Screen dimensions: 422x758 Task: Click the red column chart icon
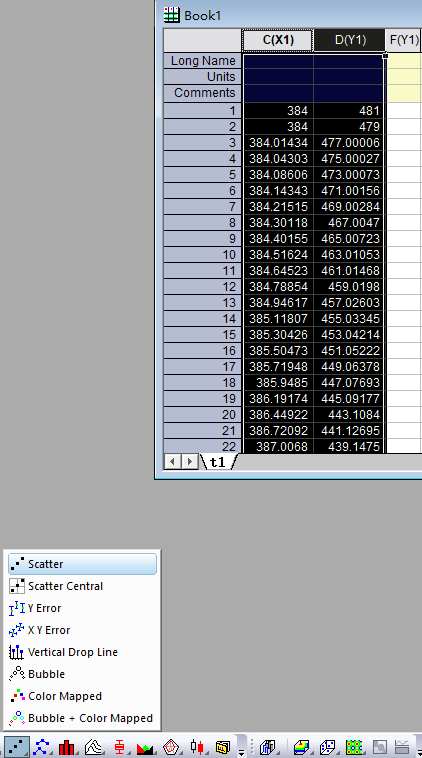coord(68,747)
